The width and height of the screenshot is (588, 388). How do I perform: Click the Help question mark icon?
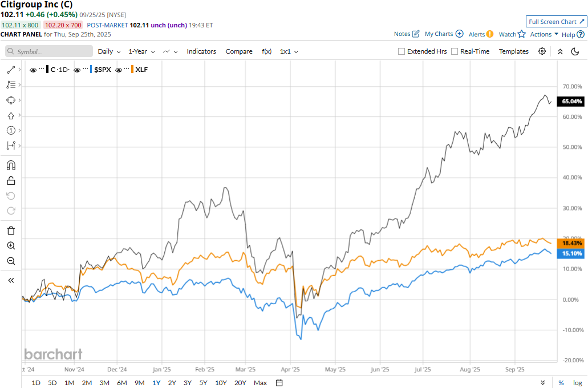[581, 35]
